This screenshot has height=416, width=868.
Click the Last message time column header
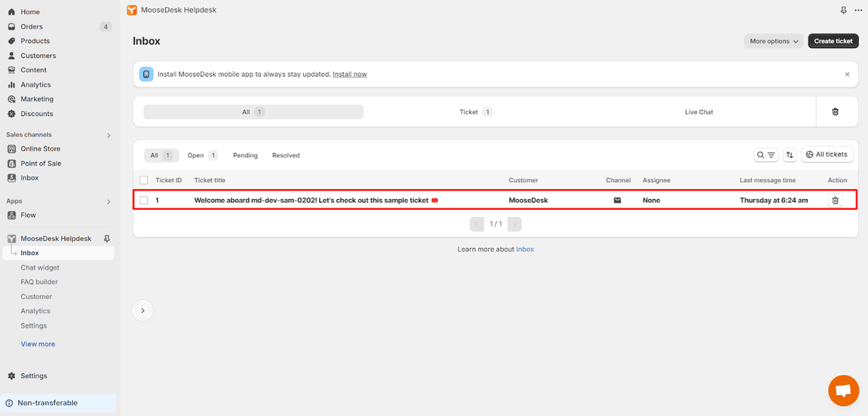[767, 180]
